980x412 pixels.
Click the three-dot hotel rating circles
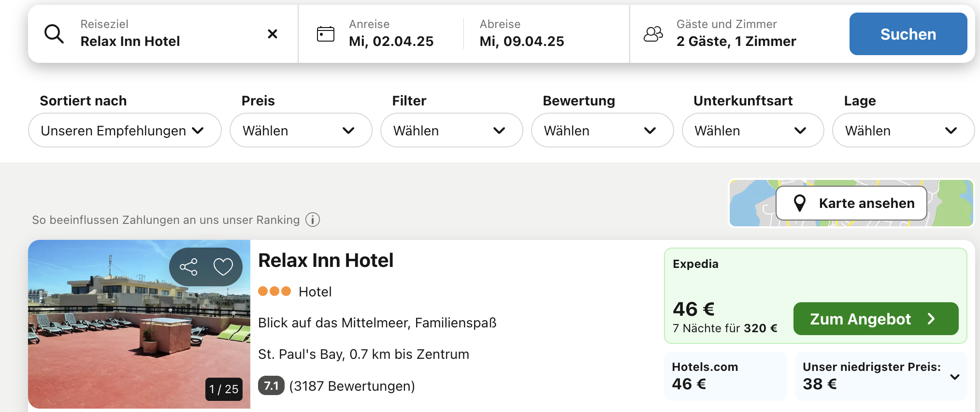[x=274, y=291]
